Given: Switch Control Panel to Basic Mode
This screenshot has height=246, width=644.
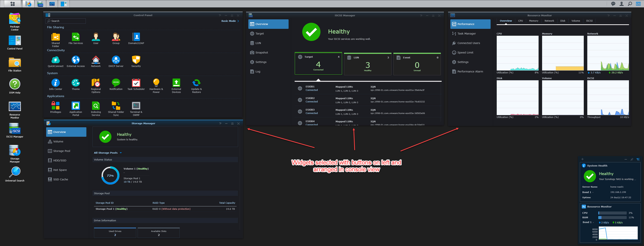Looking at the screenshot, I should pos(230,21).
